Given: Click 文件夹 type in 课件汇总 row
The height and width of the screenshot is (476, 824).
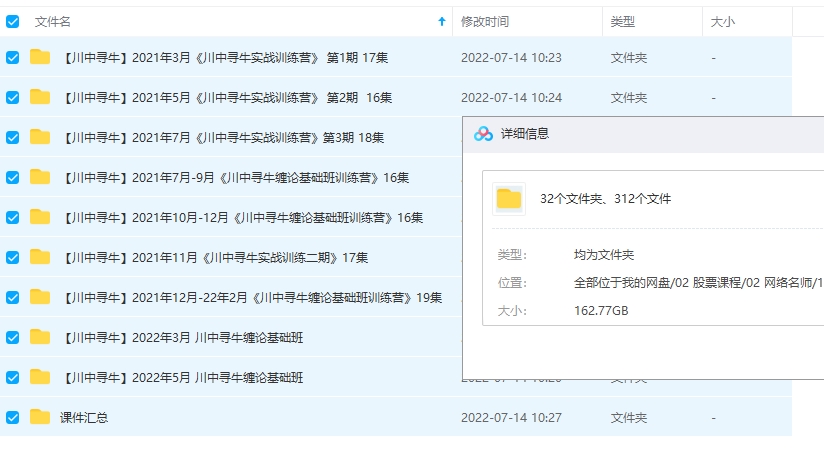Looking at the screenshot, I should [x=629, y=418].
